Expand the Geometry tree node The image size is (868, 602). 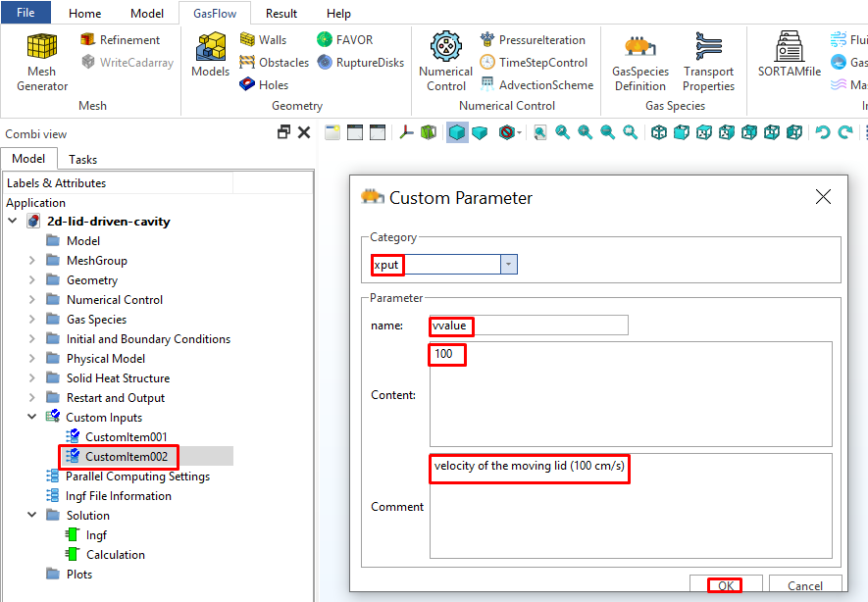31,280
